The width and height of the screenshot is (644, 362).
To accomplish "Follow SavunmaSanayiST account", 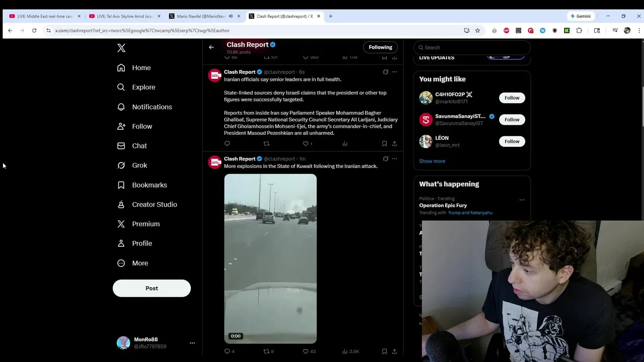I will (512, 120).
